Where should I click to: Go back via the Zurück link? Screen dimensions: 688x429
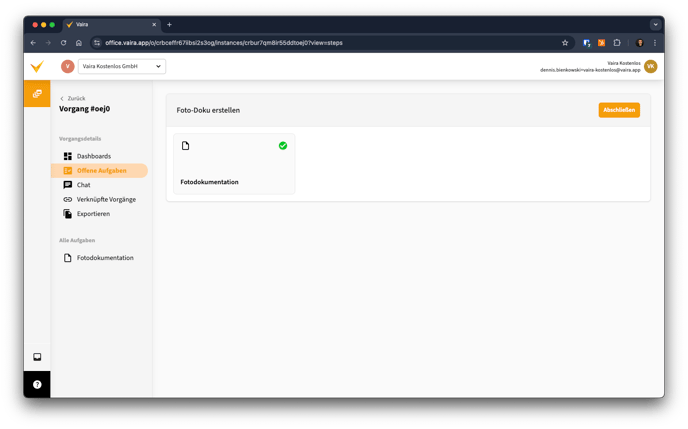click(72, 99)
